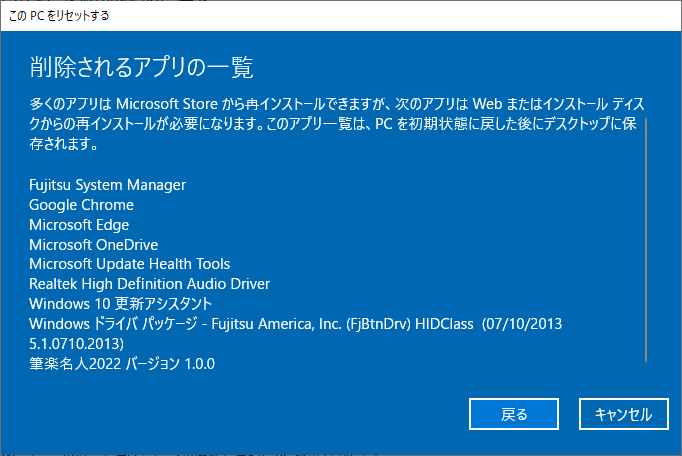Screen dimensions: 682x456
Task: Select Google Chrome in the list
Action: [x=81, y=205]
